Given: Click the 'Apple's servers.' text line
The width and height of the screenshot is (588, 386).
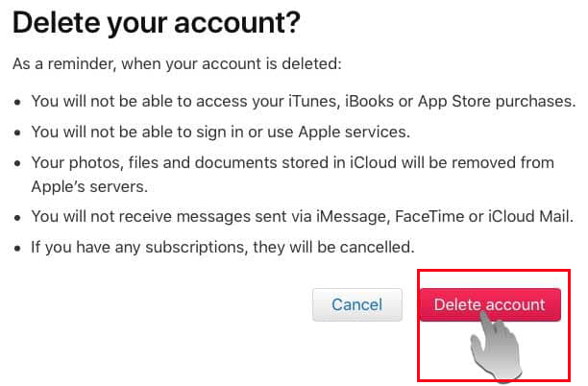Looking at the screenshot, I should [x=89, y=186].
